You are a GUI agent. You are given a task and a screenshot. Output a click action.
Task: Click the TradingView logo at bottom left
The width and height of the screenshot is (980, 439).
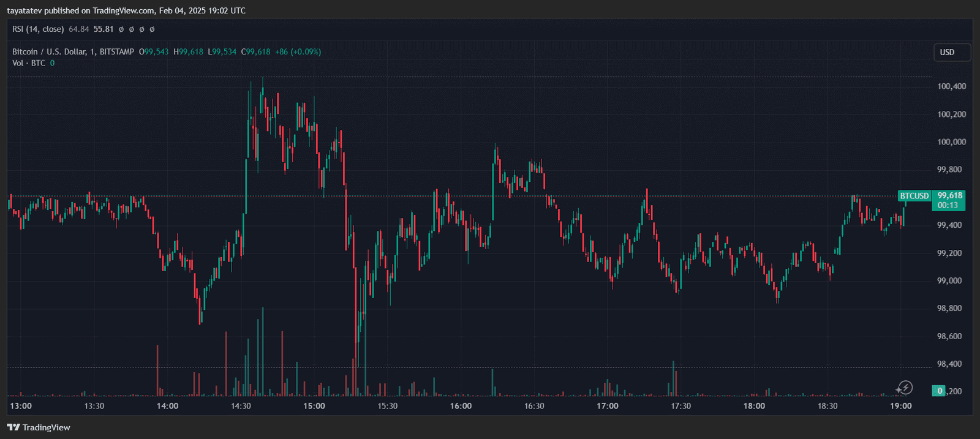tap(39, 427)
